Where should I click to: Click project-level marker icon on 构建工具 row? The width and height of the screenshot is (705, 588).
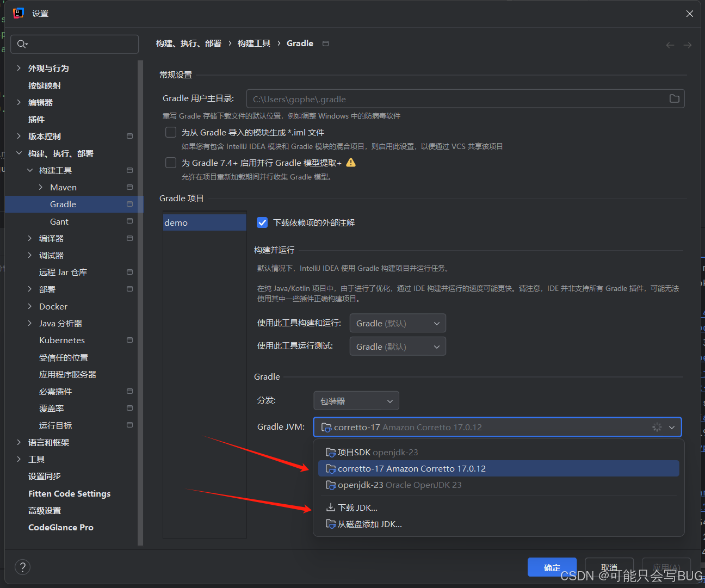[x=129, y=170]
